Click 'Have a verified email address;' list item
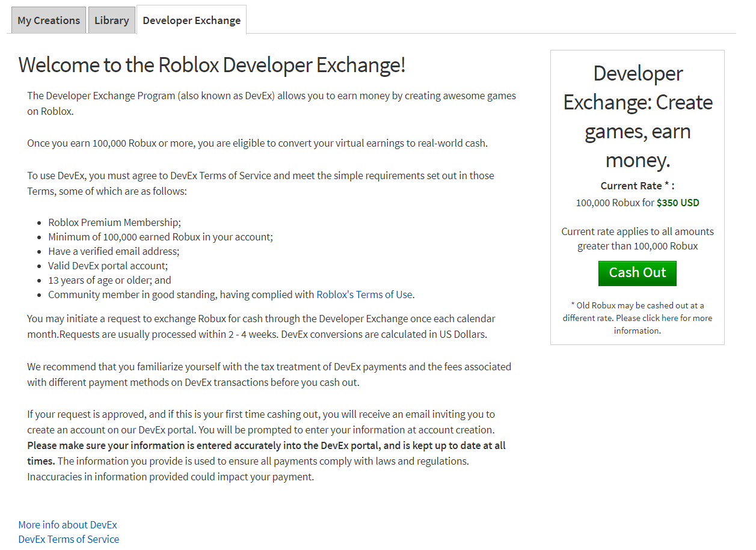The height and width of the screenshot is (550, 756). [x=114, y=251]
